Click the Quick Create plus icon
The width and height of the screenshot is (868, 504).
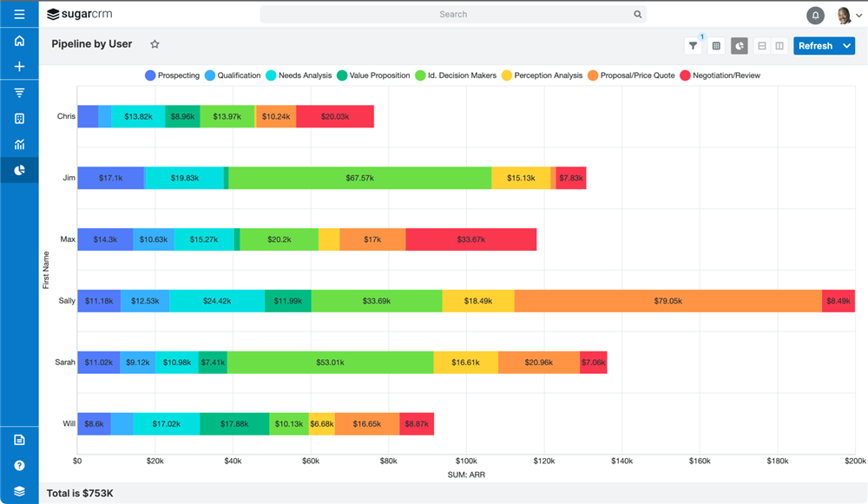[19, 67]
